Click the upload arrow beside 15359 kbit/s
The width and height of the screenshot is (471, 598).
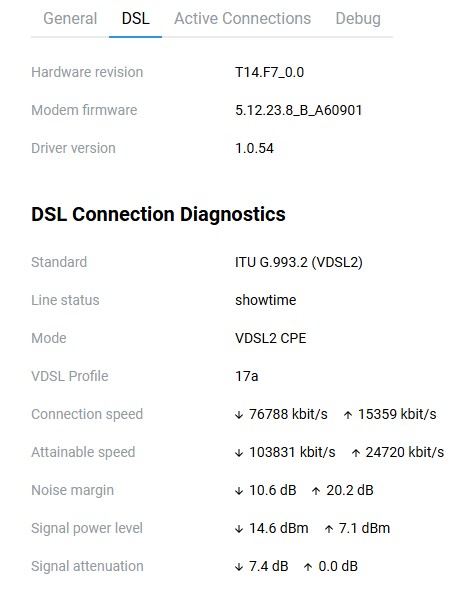(347, 415)
